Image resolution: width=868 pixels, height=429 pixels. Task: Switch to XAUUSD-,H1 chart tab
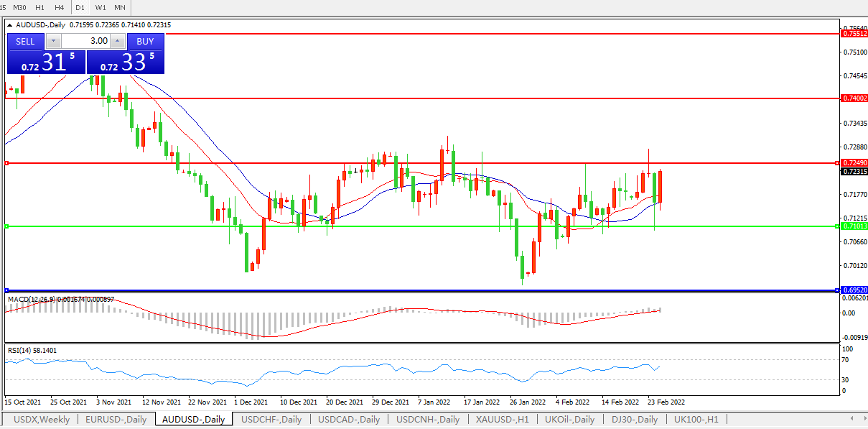502,420
